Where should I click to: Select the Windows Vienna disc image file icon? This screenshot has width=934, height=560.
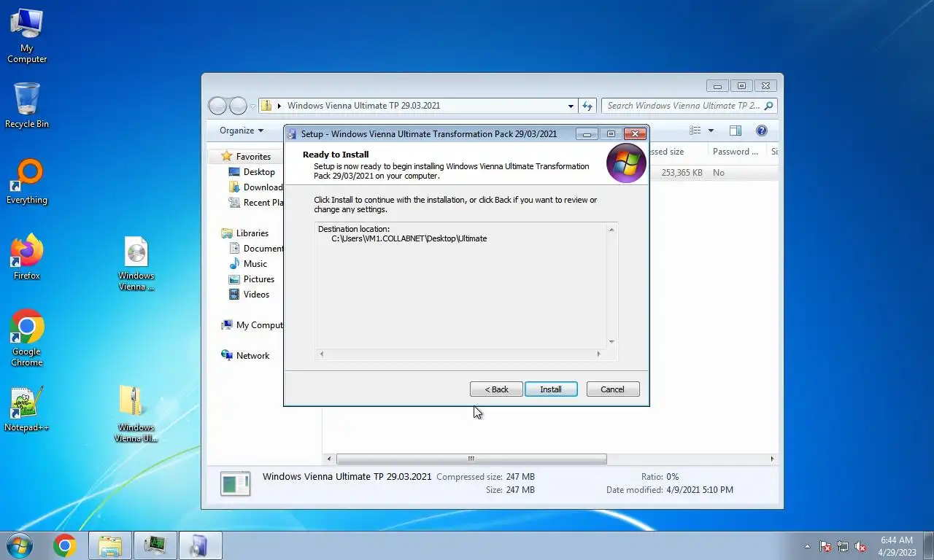coord(136,263)
